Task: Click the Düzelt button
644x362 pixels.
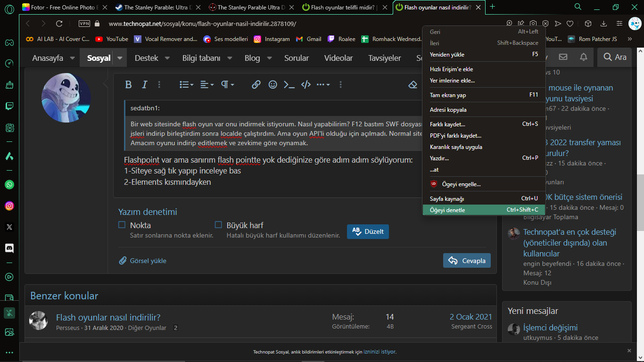Action: [x=368, y=231]
